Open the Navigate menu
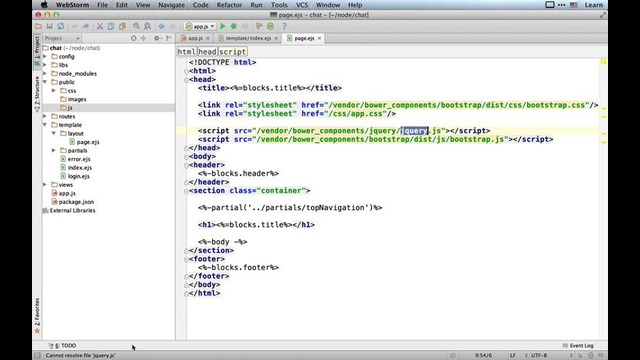The image size is (640, 360). click(171, 5)
